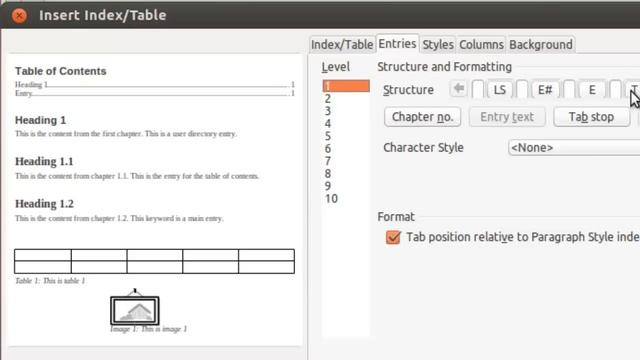Select level 5 in Level list

[346, 136]
